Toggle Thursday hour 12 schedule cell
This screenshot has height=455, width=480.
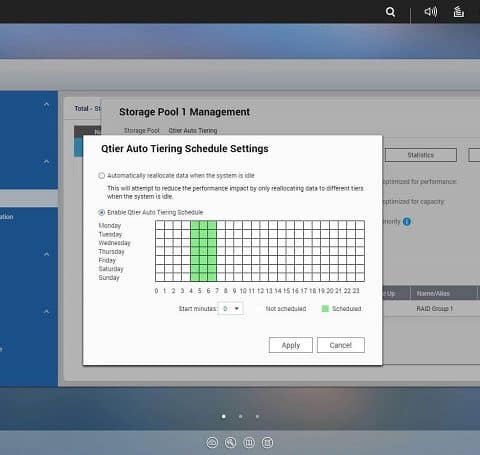click(264, 251)
